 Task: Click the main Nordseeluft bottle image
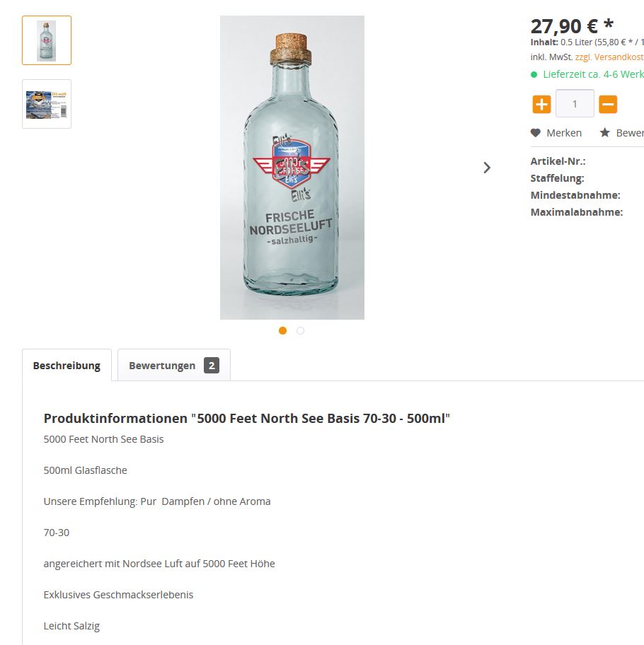[x=292, y=168]
